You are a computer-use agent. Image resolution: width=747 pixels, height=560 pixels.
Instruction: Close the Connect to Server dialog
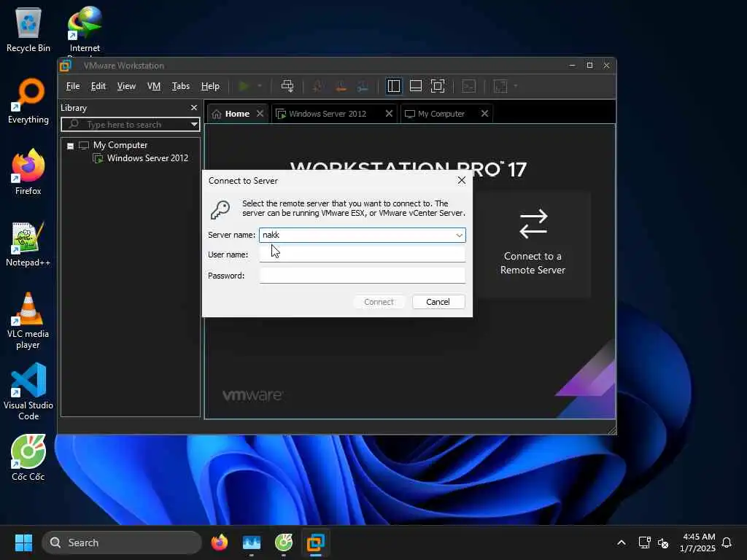[461, 181]
